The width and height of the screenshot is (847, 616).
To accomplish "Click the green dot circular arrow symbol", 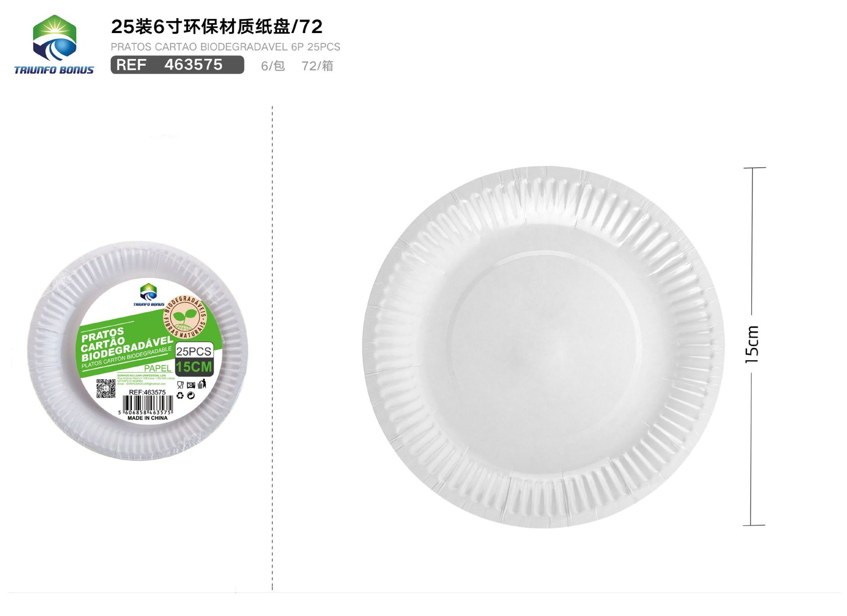I will pyautogui.click(x=191, y=396).
